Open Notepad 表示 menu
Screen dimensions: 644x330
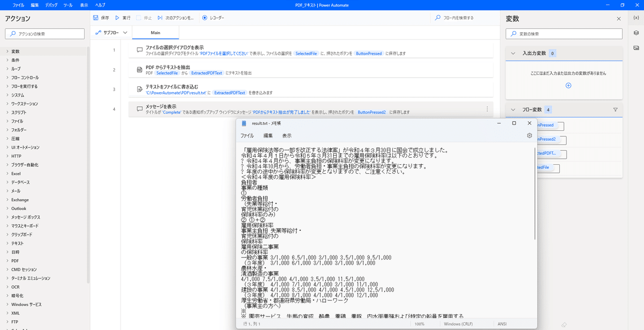tap(287, 136)
